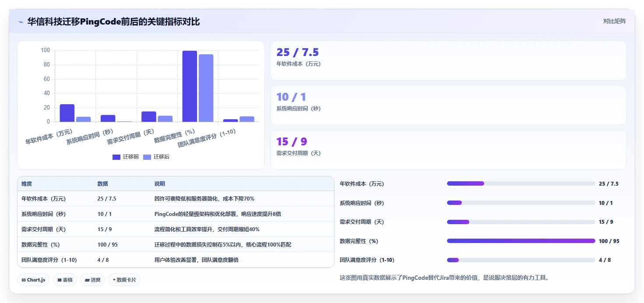Click table value 25 / 7.5
The width and height of the screenshot is (644, 303).
click(107, 199)
